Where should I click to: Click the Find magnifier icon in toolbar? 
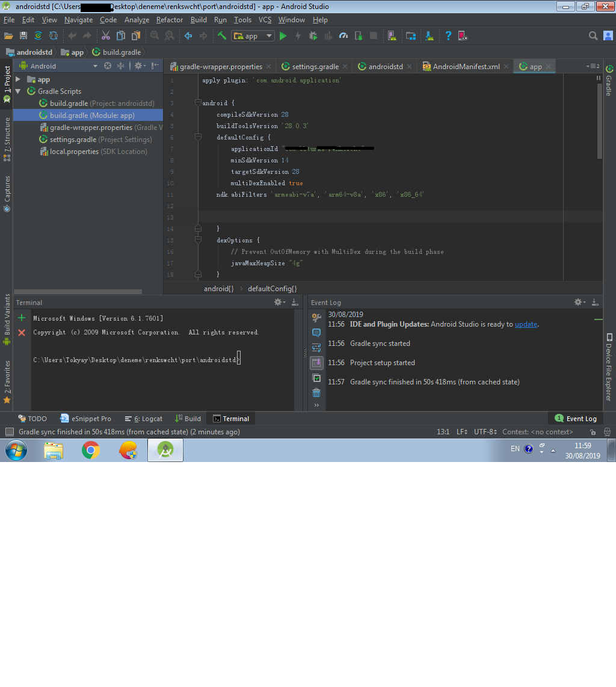(155, 36)
